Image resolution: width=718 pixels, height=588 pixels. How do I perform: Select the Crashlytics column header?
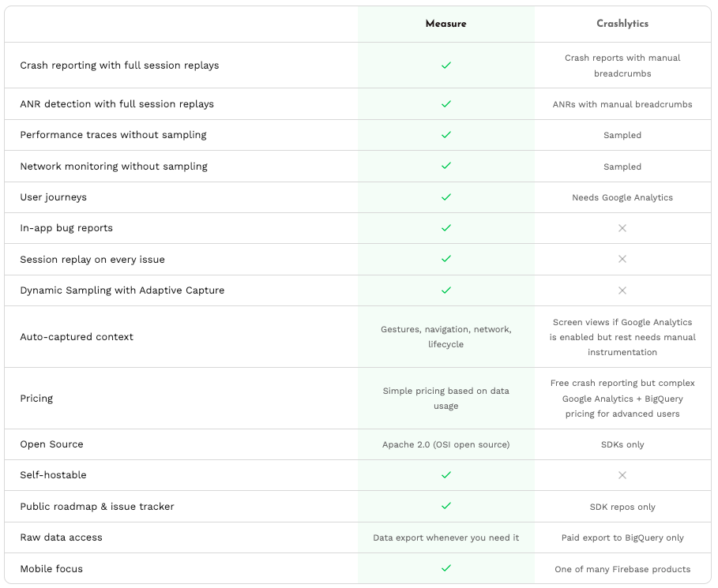[622, 24]
